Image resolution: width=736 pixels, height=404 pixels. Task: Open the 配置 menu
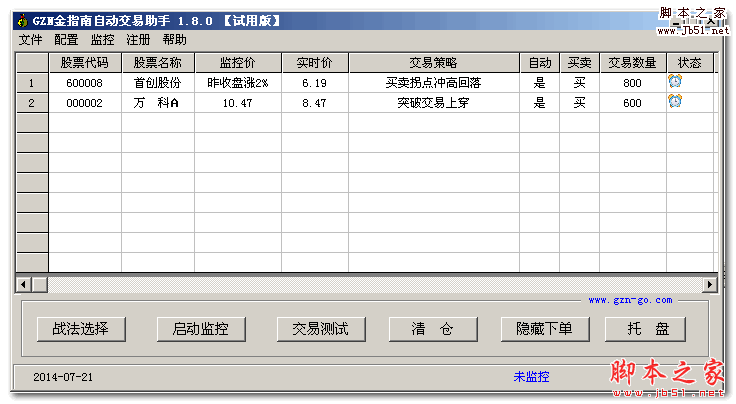coord(66,40)
